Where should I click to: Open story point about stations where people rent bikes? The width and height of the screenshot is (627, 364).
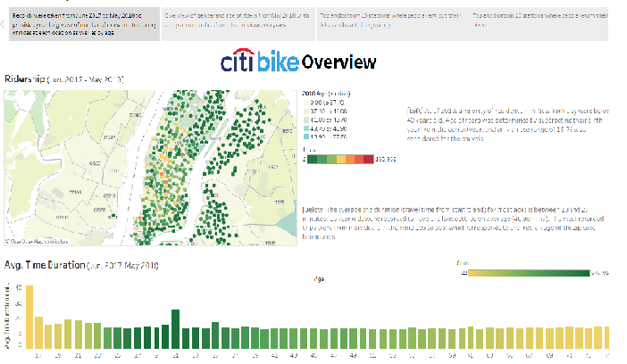pos(392,24)
